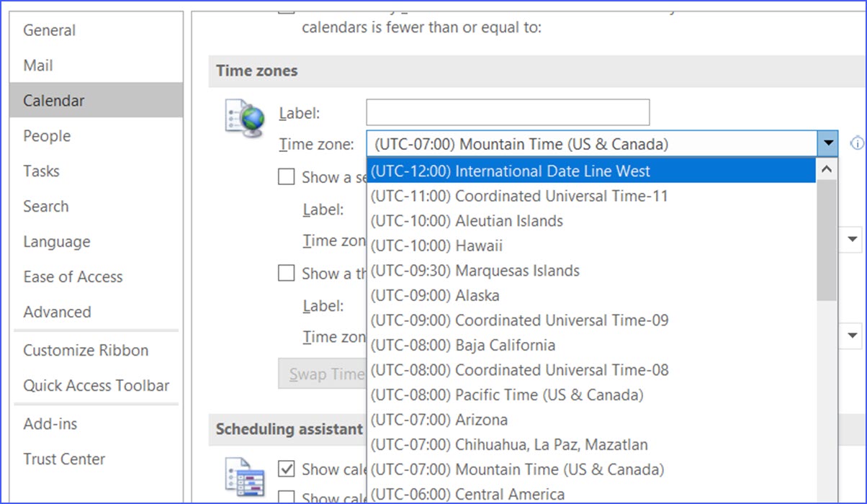Click the info icon beside the time zone dropdown

(857, 143)
